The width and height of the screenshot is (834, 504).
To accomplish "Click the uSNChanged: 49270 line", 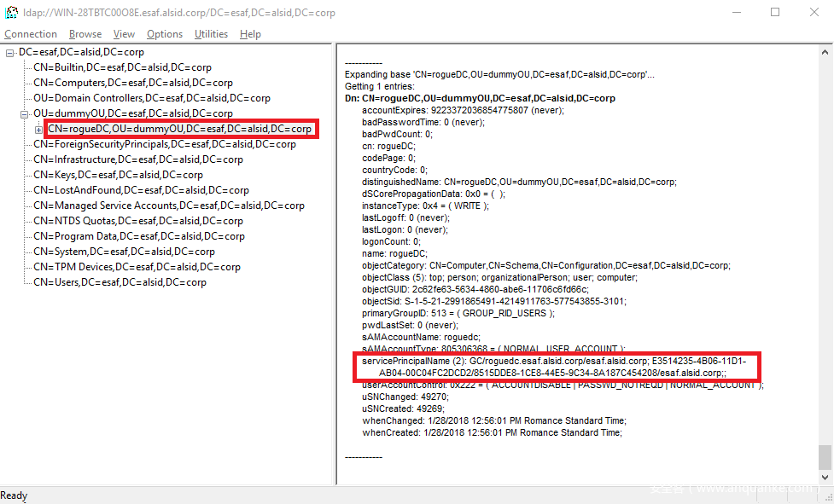I will [x=405, y=397].
